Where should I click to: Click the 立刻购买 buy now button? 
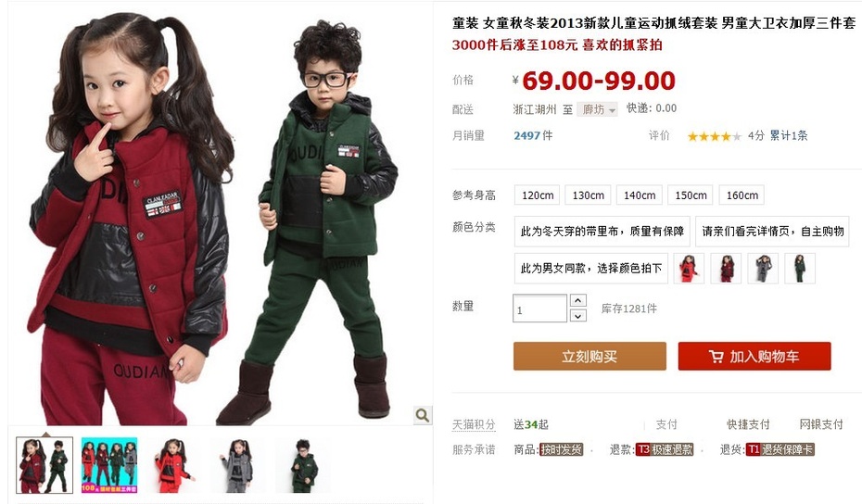589,356
